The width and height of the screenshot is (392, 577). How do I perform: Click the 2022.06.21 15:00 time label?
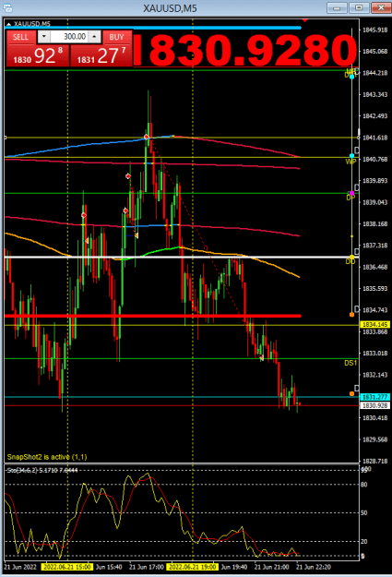67,567
